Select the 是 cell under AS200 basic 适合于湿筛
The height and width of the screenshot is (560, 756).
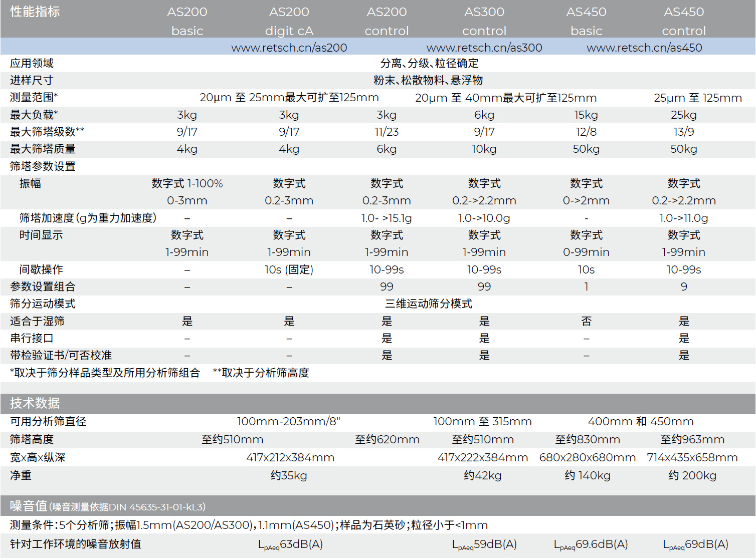tap(187, 321)
